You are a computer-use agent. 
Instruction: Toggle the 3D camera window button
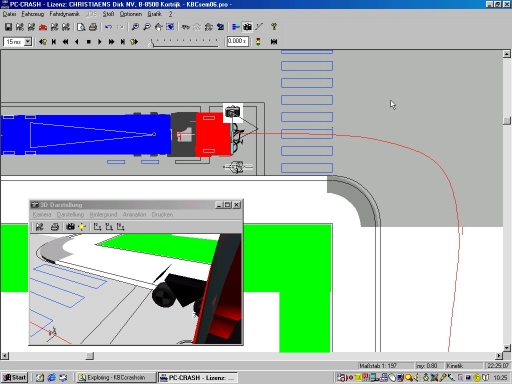tap(247, 27)
